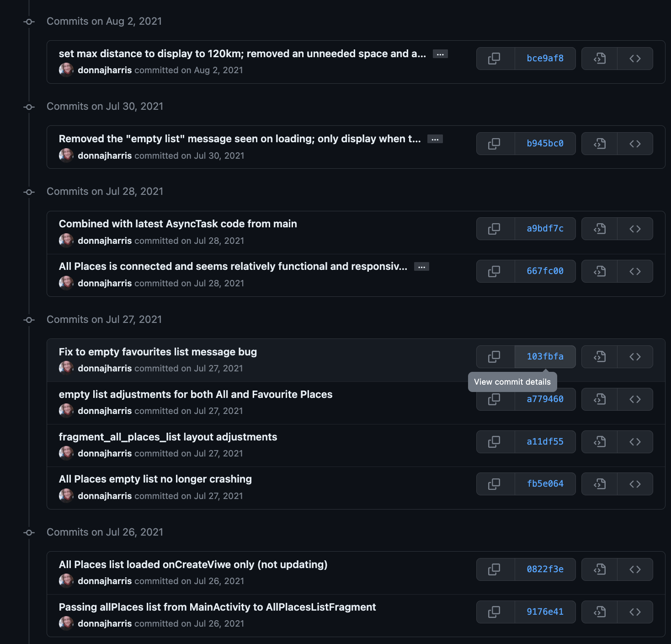The width and height of the screenshot is (671, 644).
Task: Copy the full SHA for commit a9bdf7c
Action: [x=495, y=228]
